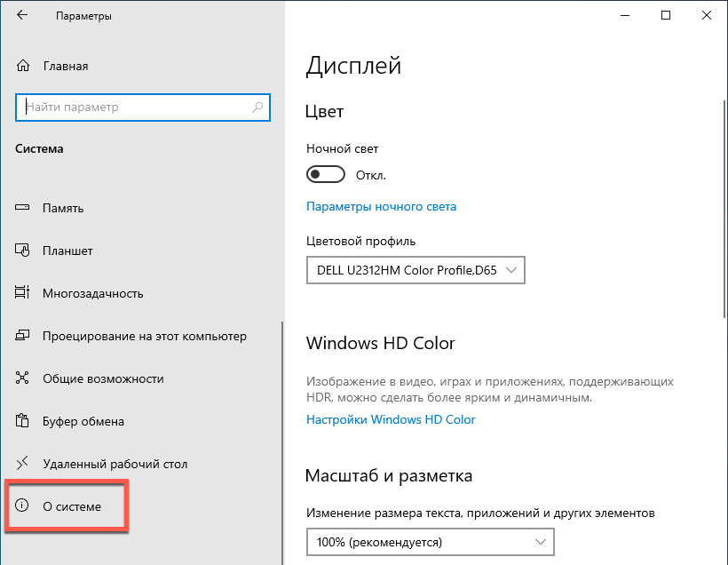This screenshot has height=565, width=728.
Task: Open the Цветовой профиль dropdown
Action: point(415,270)
